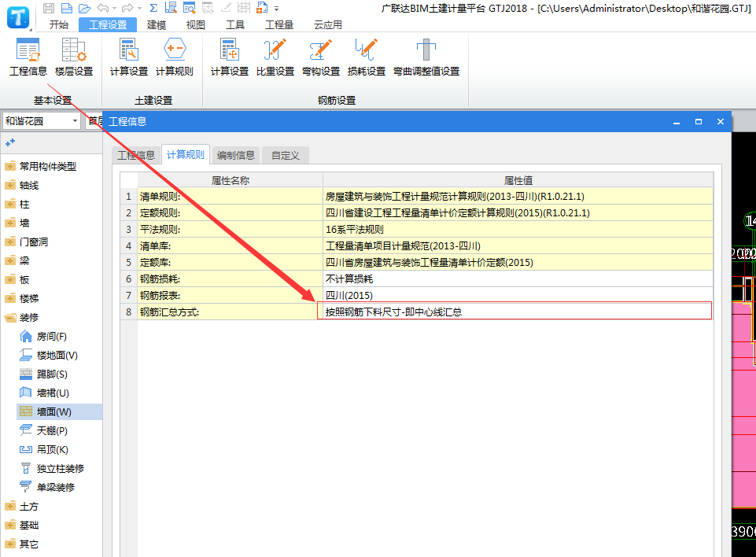Click 钢筋报表 value 四川(2015)
Image resolution: width=756 pixels, height=557 pixels.
click(518, 295)
